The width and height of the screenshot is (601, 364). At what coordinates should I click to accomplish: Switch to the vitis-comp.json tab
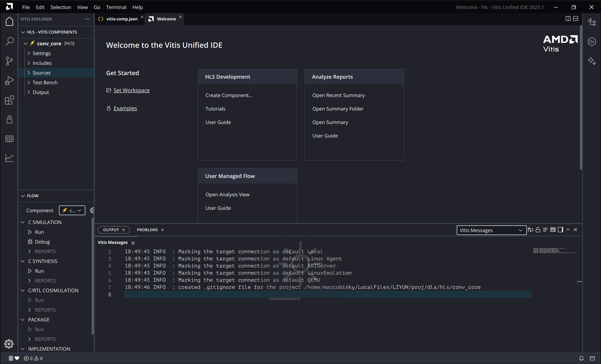tap(121, 19)
